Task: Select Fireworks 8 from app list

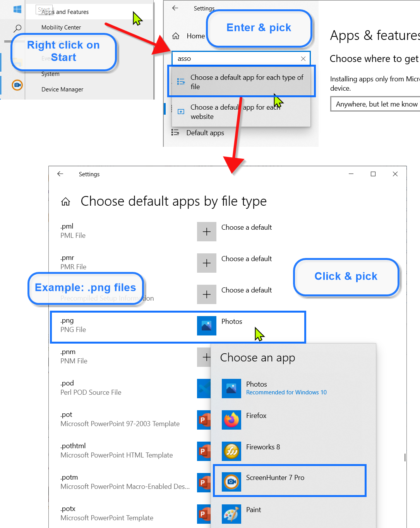Action: (263, 447)
